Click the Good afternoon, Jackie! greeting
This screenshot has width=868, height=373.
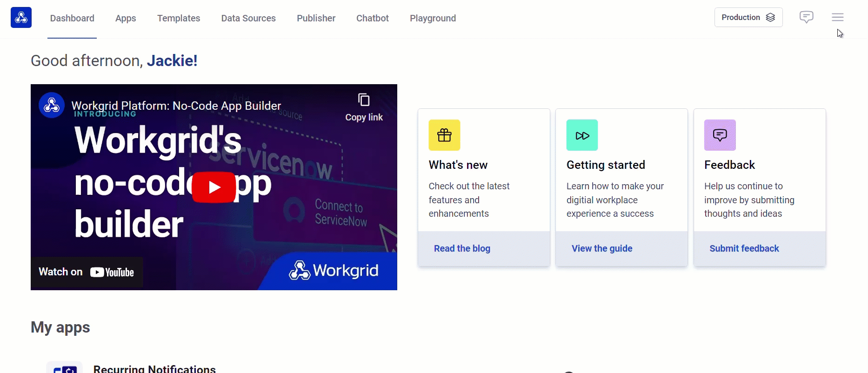pyautogui.click(x=114, y=60)
